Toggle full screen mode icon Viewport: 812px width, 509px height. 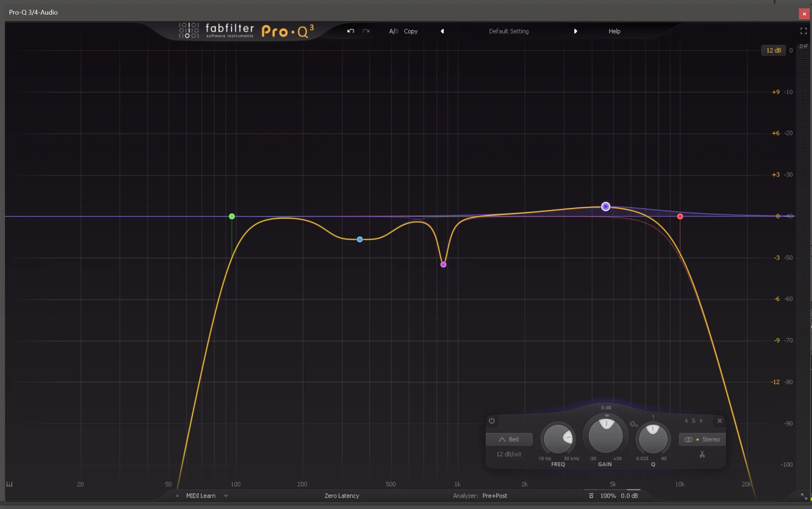(x=803, y=31)
